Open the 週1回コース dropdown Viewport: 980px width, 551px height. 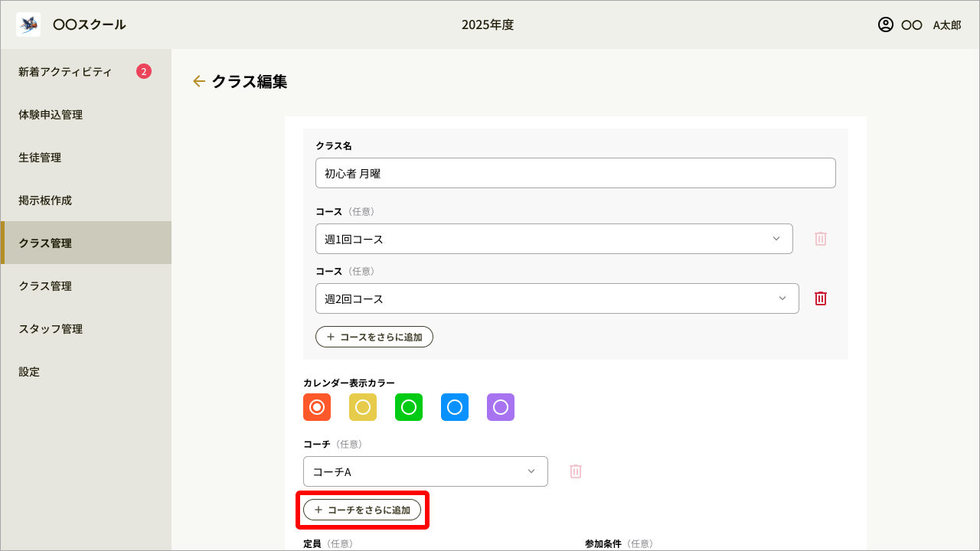tap(554, 239)
